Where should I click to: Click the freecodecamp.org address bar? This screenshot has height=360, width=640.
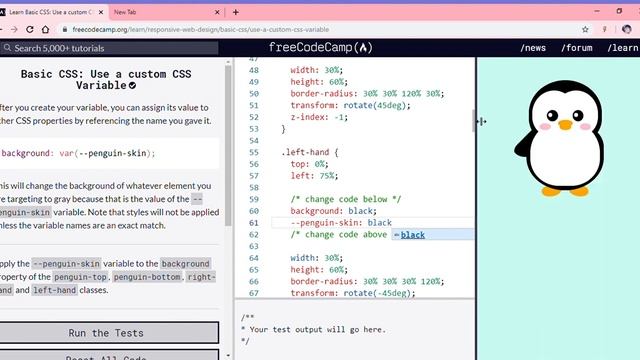(x=200, y=29)
